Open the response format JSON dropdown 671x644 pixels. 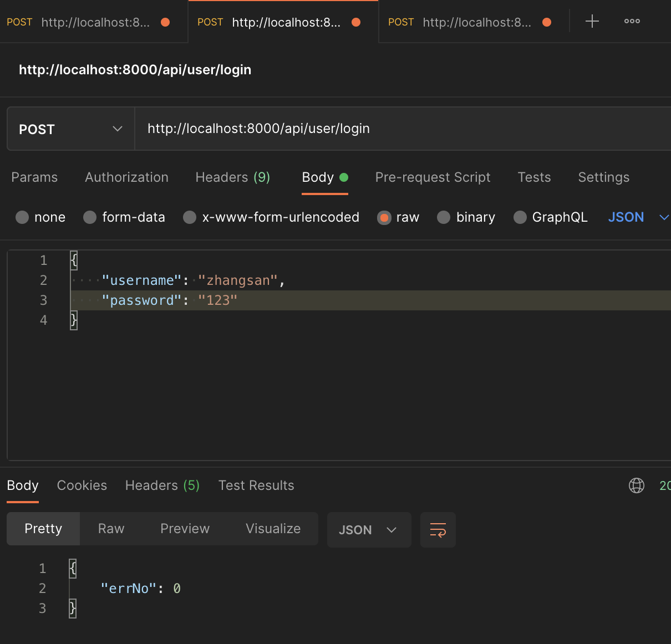(369, 530)
